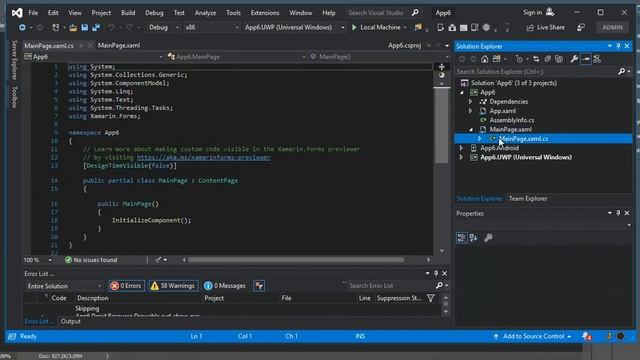Toggle the 0 Messages filter button
This screenshot has height=360, width=640.
point(225,286)
